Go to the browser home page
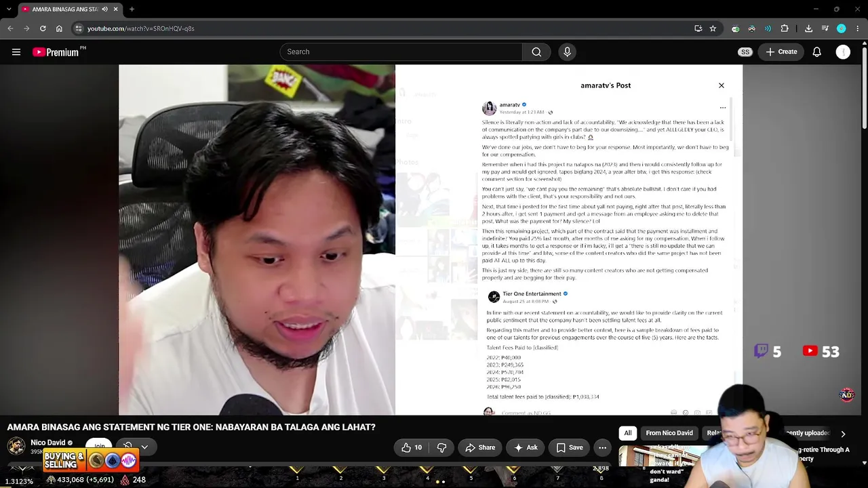 [x=59, y=28]
